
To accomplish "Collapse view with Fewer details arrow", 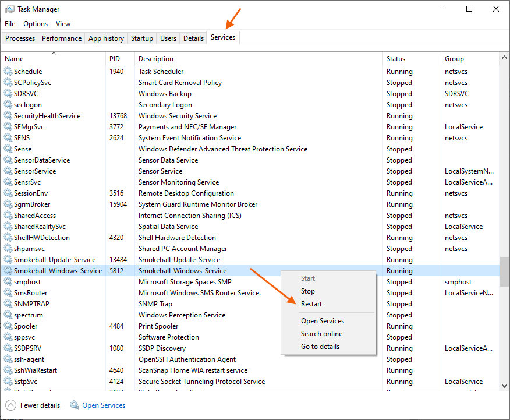I will (x=11, y=405).
